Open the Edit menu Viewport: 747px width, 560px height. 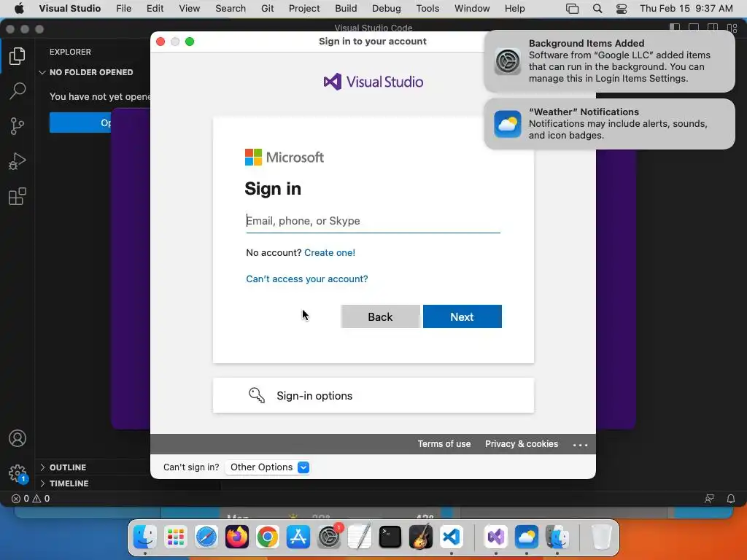pos(155,9)
